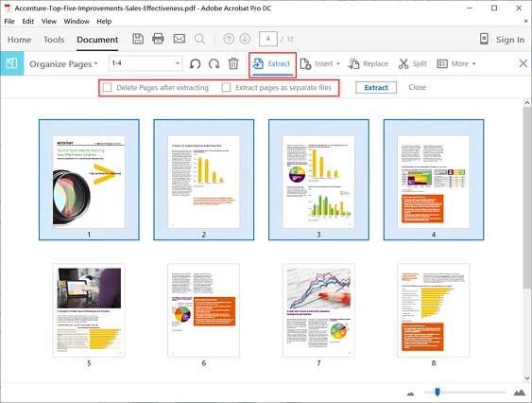Rotate pages counterclockwise
Viewport: 532px width, 403px height.
pos(195,63)
